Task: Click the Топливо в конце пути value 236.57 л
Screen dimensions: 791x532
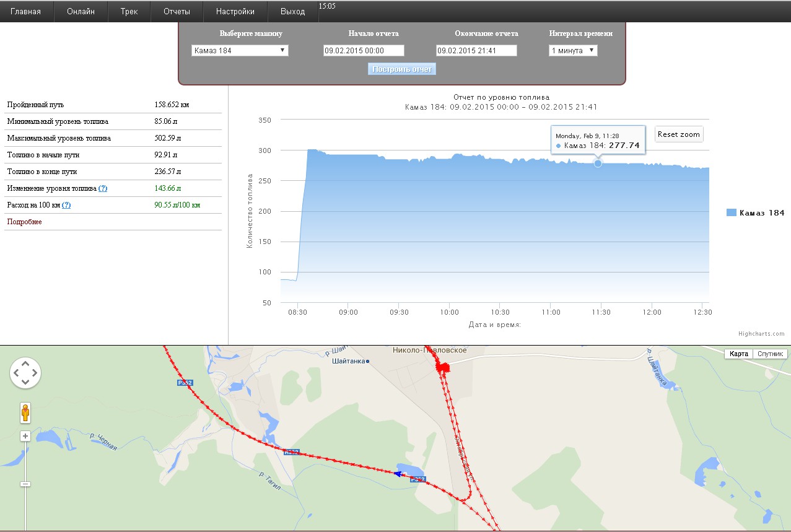Action: point(167,172)
